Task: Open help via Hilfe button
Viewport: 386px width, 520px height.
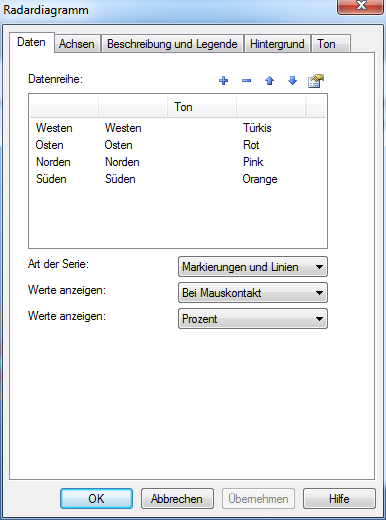Action: 339,498
